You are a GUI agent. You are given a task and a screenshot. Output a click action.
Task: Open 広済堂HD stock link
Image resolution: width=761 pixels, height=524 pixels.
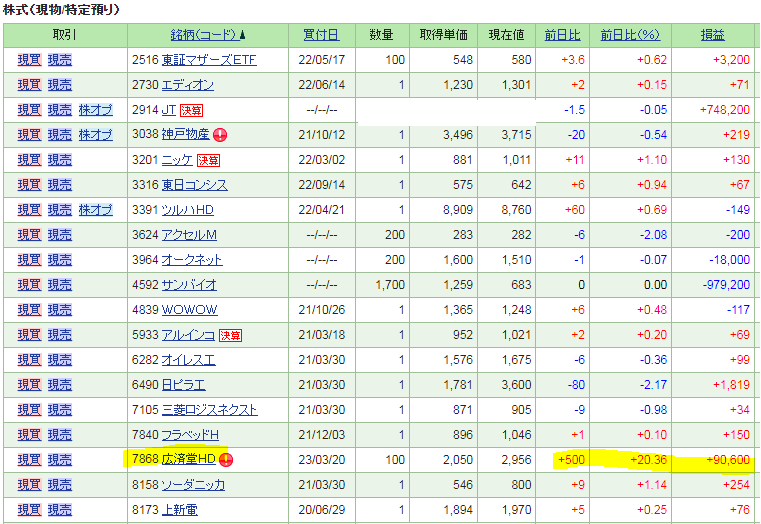click(x=188, y=459)
